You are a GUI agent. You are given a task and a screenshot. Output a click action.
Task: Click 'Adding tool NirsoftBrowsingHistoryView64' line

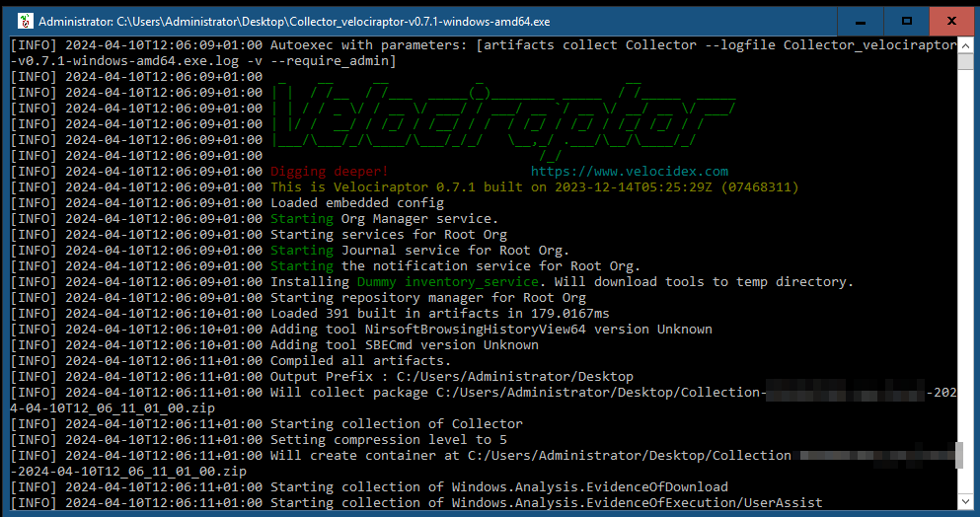click(x=491, y=330)
